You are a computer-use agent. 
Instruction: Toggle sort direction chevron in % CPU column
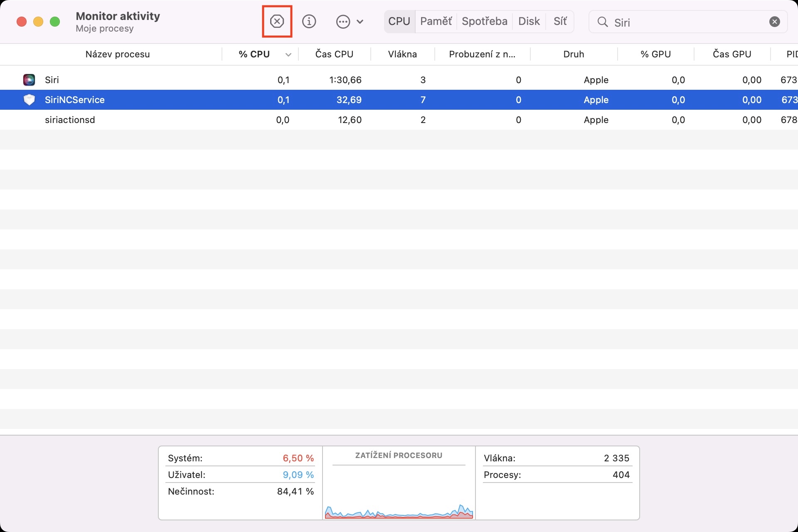pos(288,54)
